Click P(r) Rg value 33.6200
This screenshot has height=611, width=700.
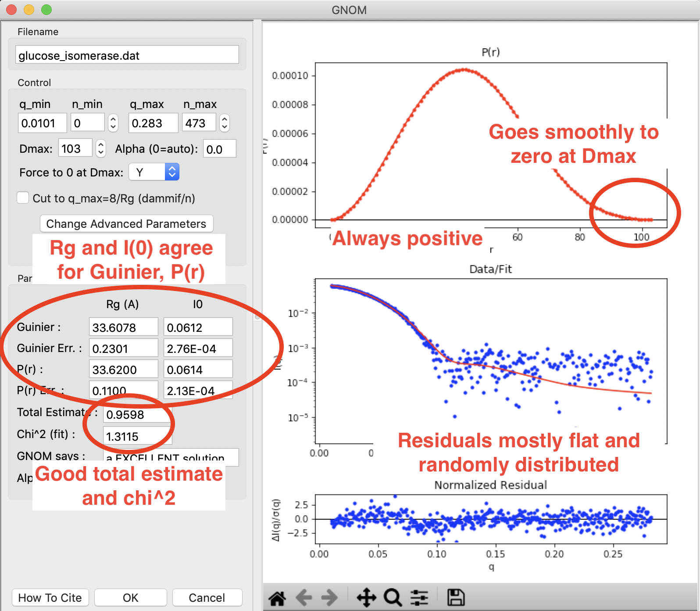coord(124,370)
